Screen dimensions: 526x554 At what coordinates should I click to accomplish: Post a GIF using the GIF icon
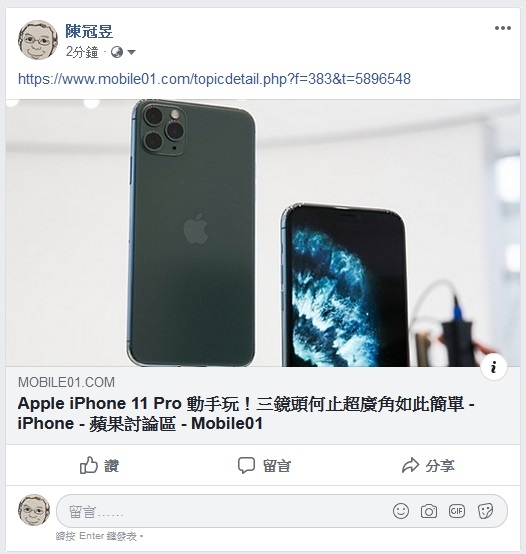tap(456, 511)
